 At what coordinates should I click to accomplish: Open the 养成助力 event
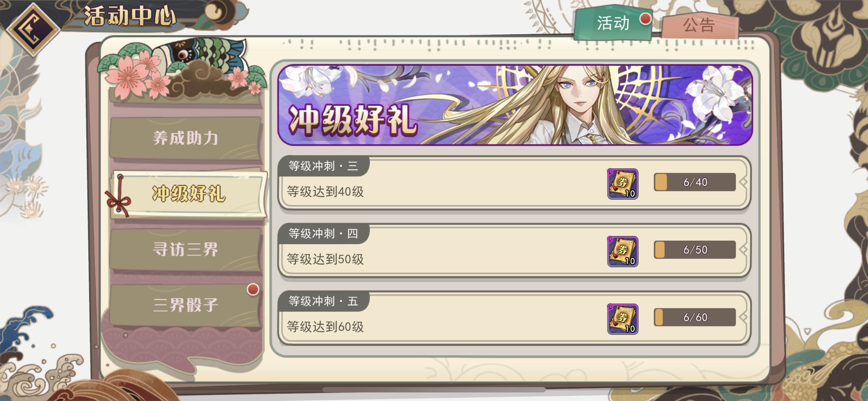(186, 138)
